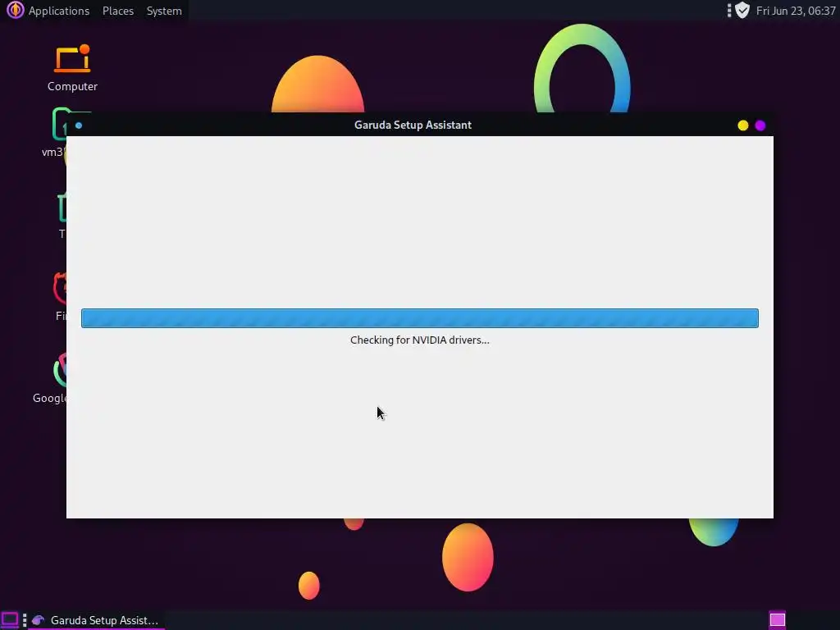Image resolution: width=840 pixels, height=630 pixels.
Task: Minimize window with yellow button
Action: click(x=743, y=126)
